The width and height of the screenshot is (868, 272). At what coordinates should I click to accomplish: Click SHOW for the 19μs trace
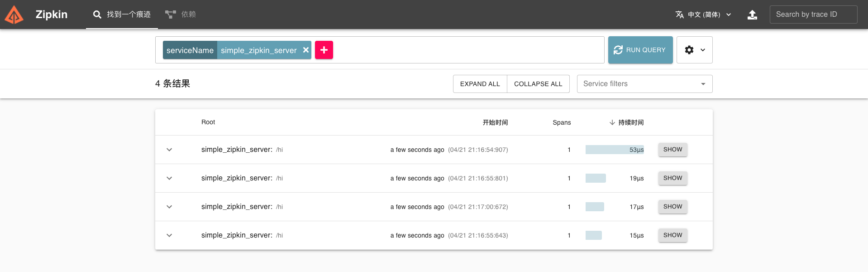673,178
